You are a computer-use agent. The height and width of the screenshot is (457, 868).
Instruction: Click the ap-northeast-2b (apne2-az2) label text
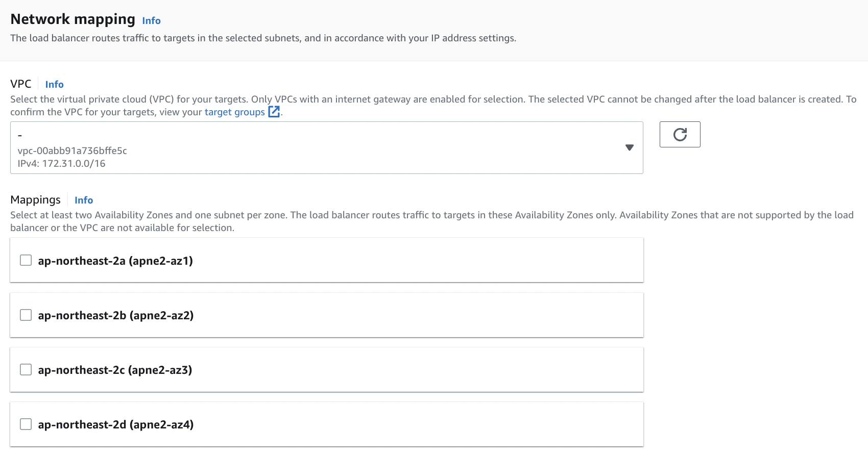click(116, 316)
